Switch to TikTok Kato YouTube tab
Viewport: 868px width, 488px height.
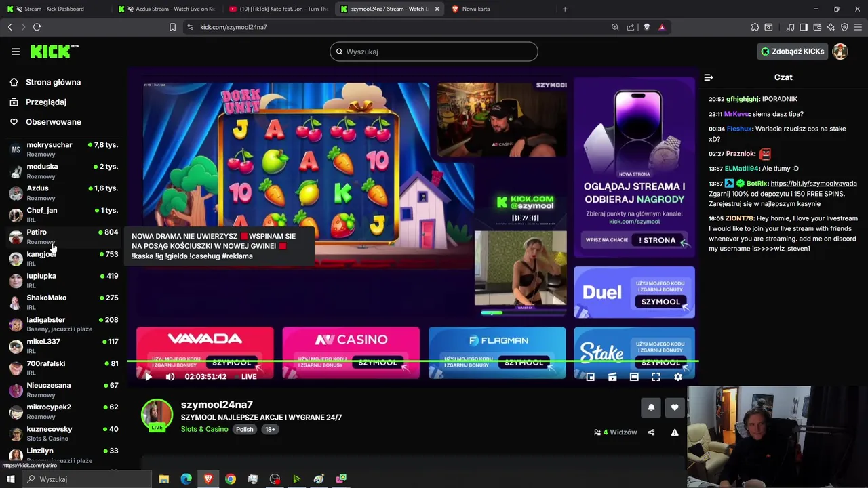coord(278,9)
